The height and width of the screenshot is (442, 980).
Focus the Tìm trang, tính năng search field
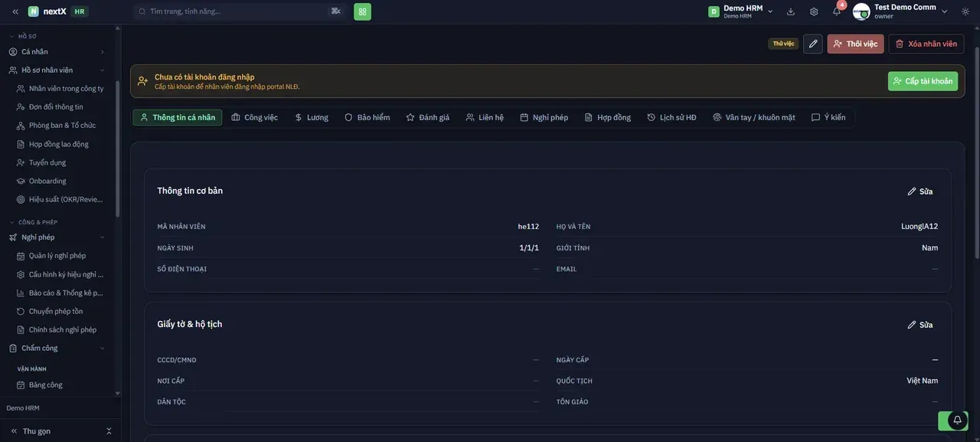coord(240,11)
